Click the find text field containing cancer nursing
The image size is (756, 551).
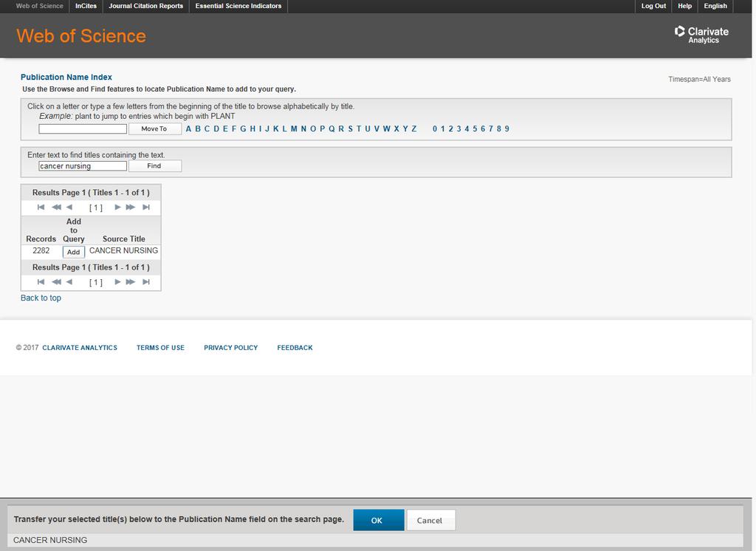(83, 166)
